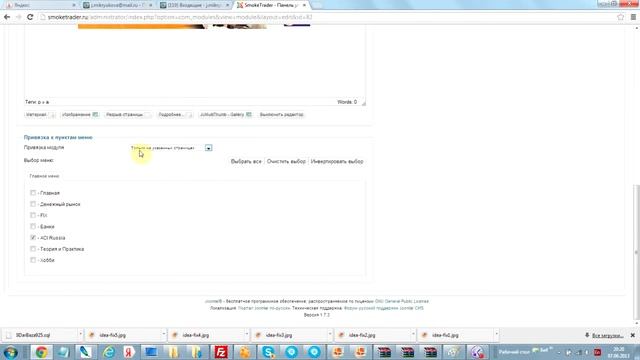This screenshot has height=360, width=640.
Task: Uncheck the ACI Russia checkbox
Action: point(33,238)
